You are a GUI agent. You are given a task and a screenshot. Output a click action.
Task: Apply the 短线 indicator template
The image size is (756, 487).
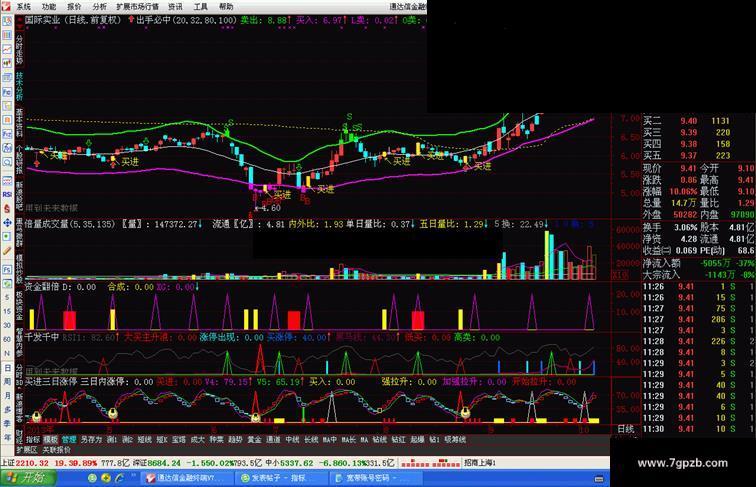[145, 439]
